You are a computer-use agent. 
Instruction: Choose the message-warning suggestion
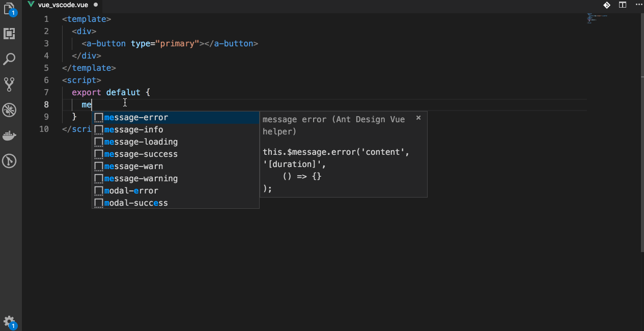[x=175, y=179]
